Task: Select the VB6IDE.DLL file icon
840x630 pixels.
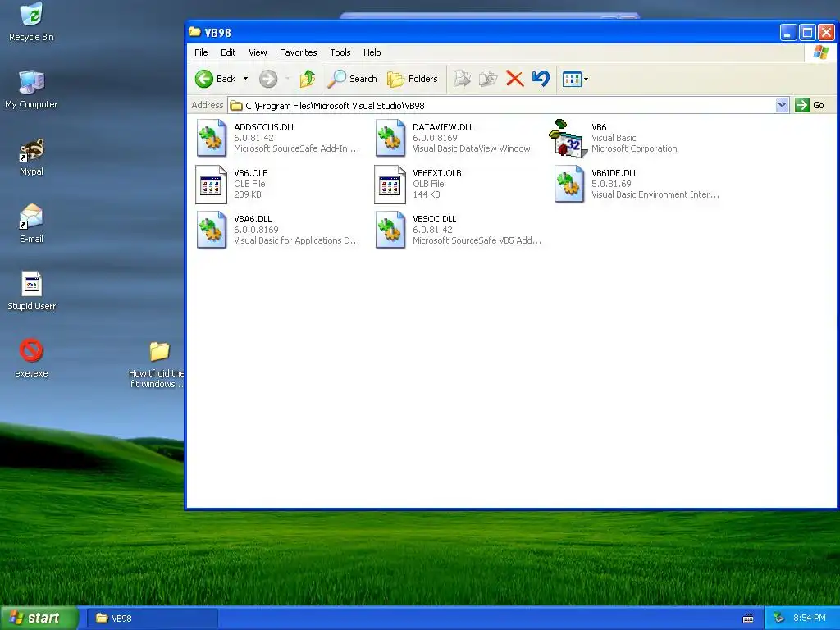Action: pyautogui.click(x=569, y=185)
